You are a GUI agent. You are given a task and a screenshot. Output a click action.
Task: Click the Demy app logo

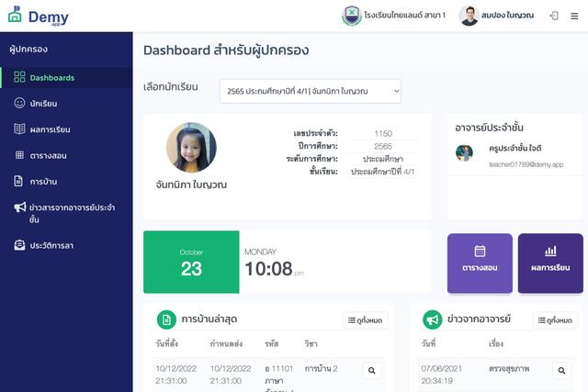point(37,17)
